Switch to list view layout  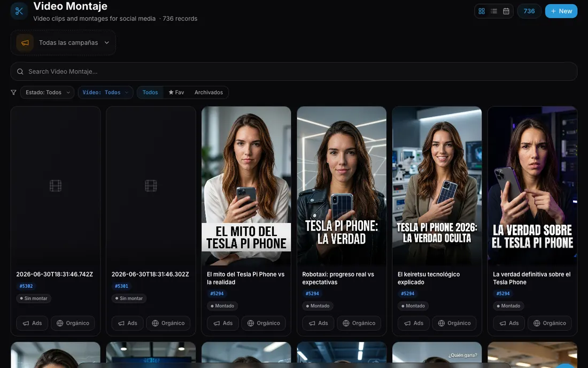point(494,11)
